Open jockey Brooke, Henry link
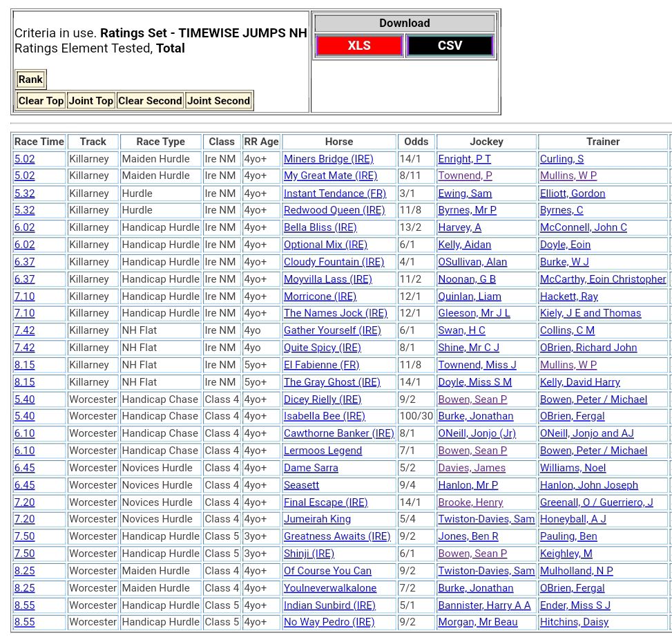672x642 pixels. pyautogui.click(x=470, y=502)
